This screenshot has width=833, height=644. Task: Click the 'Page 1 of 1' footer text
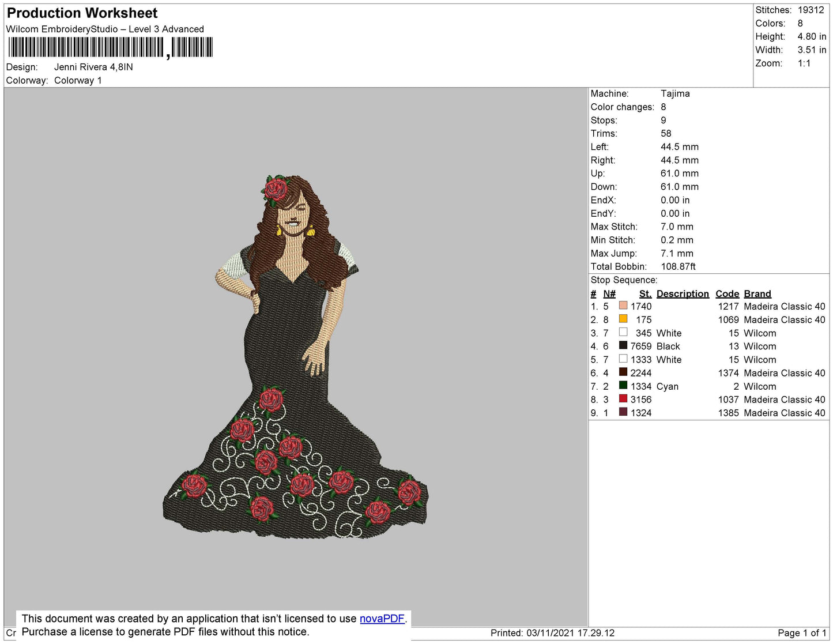(x=802, y=633)
